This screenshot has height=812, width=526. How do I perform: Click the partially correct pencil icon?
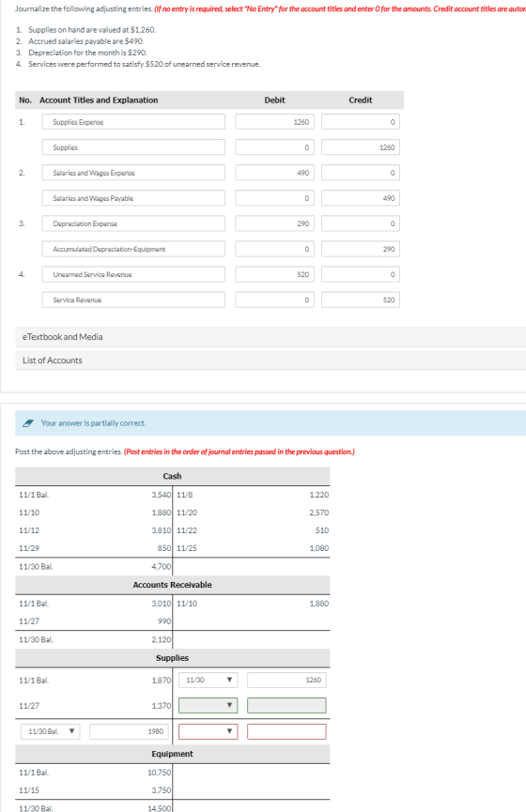tap(29, 423)
